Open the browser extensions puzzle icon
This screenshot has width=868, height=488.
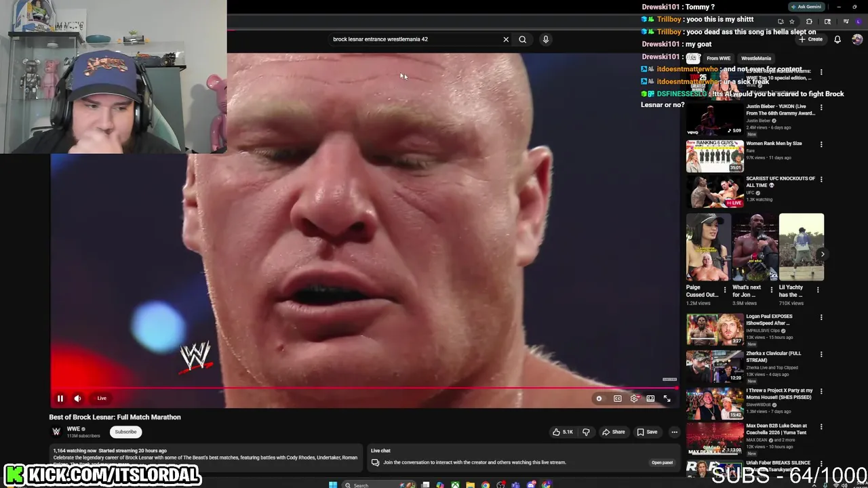(x=809, y=21)
